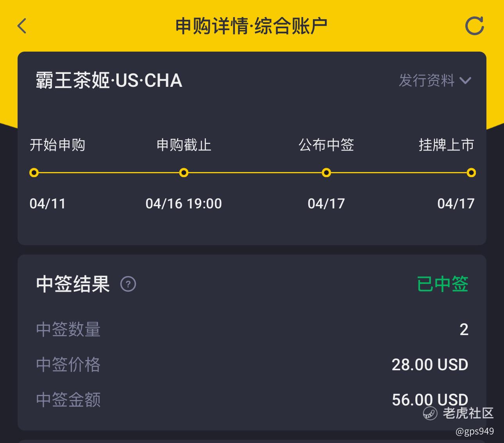Tap the 中签价格 label
The image size is (504, 443).
pyautogui.click(x=68, y=365)
